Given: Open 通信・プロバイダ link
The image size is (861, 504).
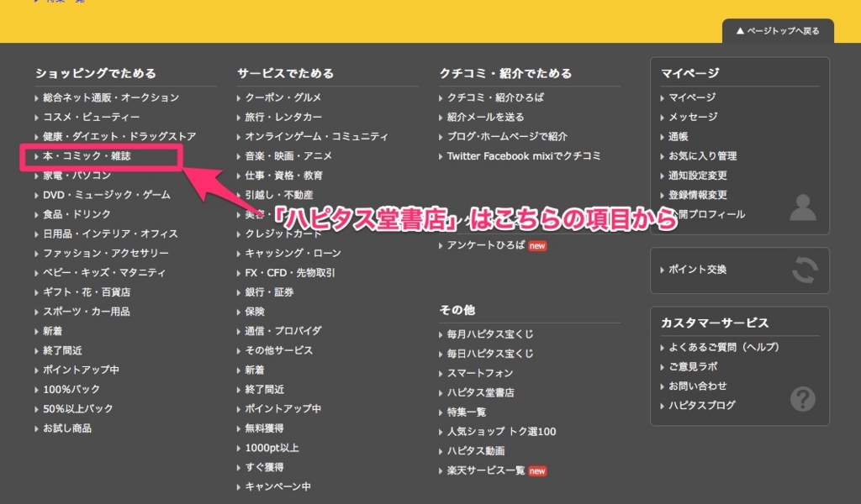Looking at the screenshot, I should click(283, 331).
